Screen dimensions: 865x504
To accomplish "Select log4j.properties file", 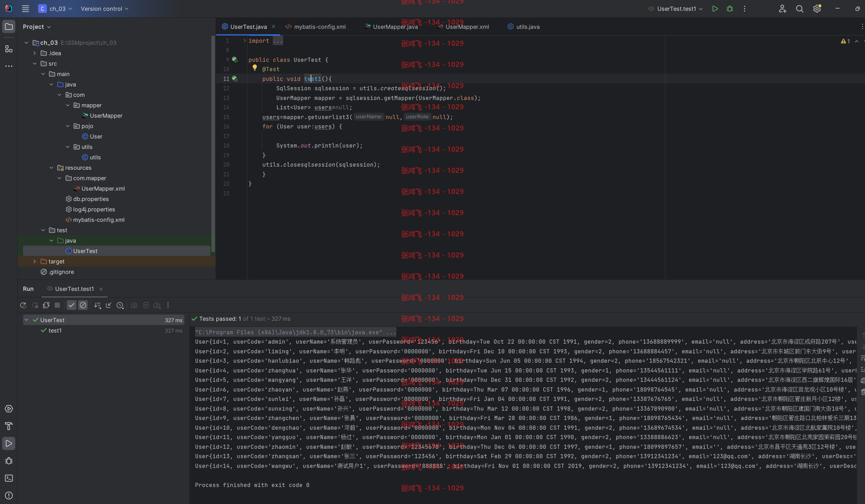I will (x=90, y=209).
